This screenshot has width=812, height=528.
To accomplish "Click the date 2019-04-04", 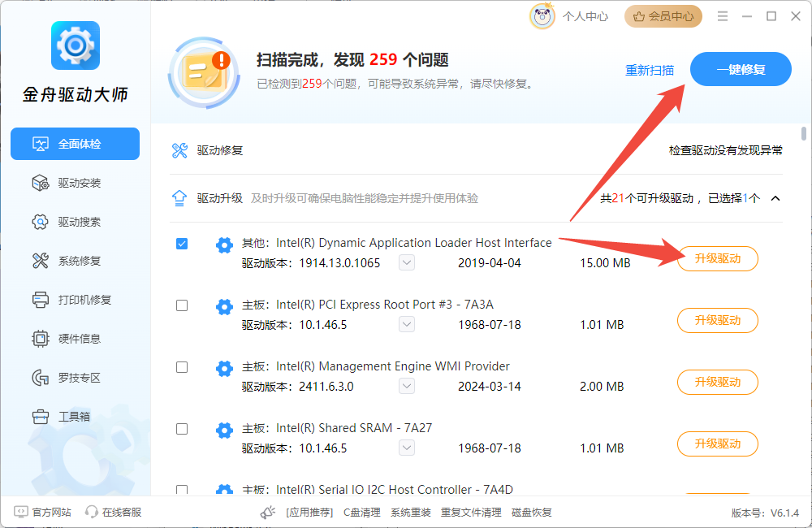I will 490,263.
